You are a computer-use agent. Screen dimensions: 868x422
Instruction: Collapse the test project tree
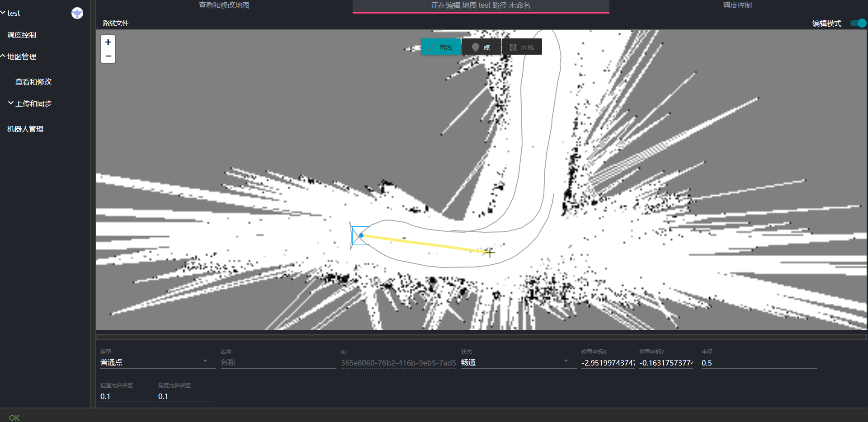(4, 13)
